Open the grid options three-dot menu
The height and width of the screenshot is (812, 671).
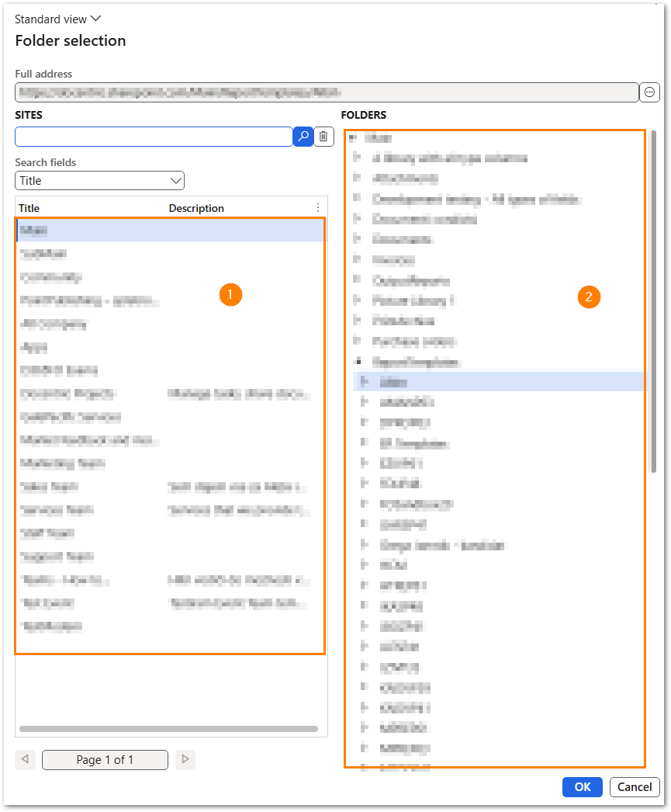pos(317,208)
